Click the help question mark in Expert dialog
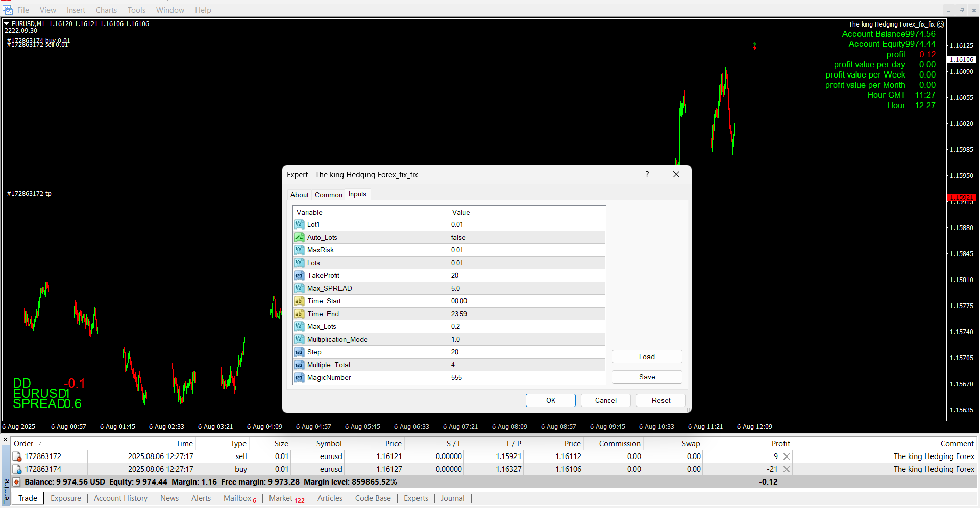This screenshot has width=980, height=508. click(647, 174)
